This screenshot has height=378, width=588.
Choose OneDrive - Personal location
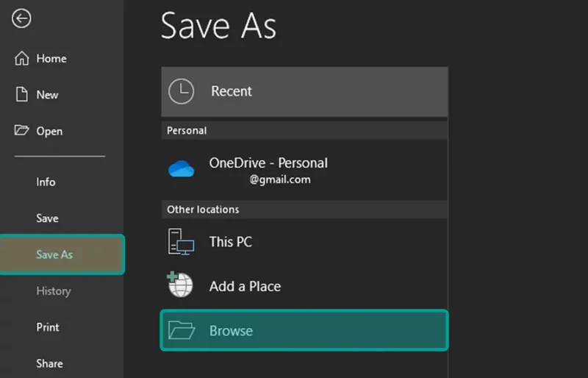pyautogui.click(x=304, y=170)
